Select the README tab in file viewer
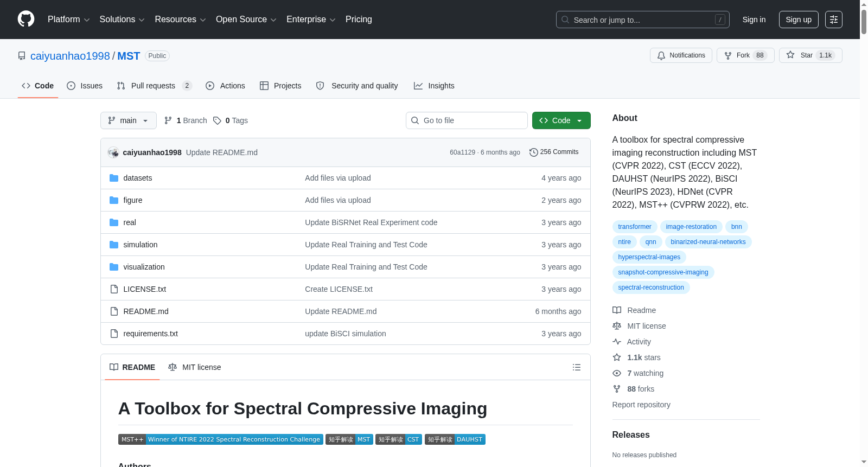This screenshot has width=868, height=467. 132,367
